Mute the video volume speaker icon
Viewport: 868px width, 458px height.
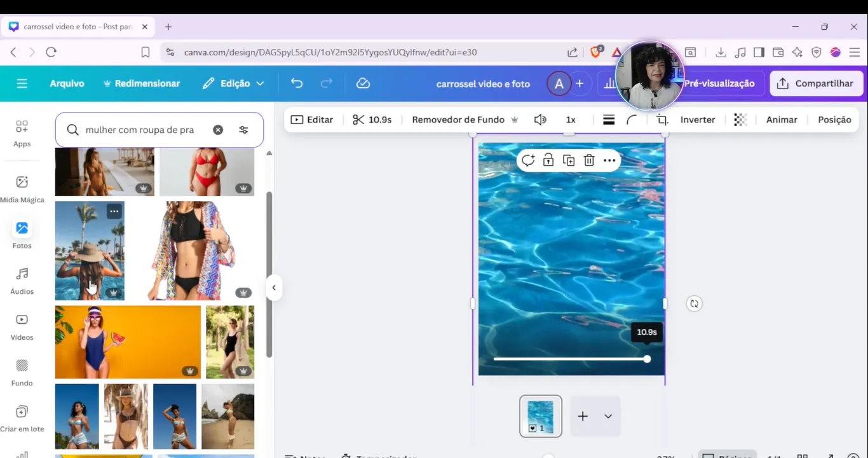tap(540, 120)
